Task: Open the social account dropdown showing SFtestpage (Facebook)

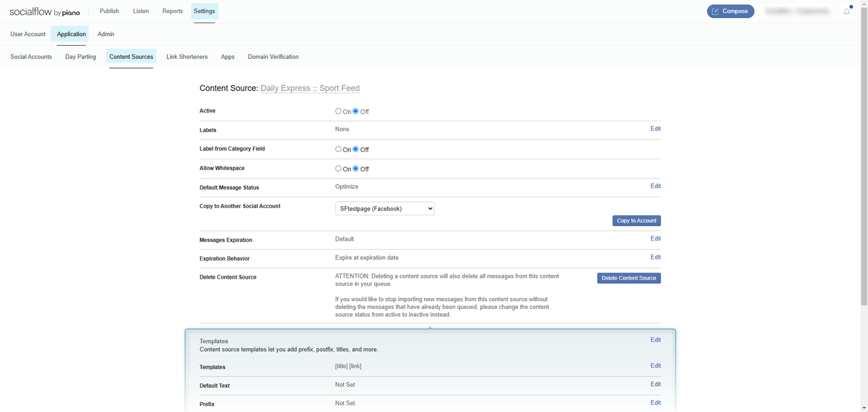Action: (x=385, y=209)
